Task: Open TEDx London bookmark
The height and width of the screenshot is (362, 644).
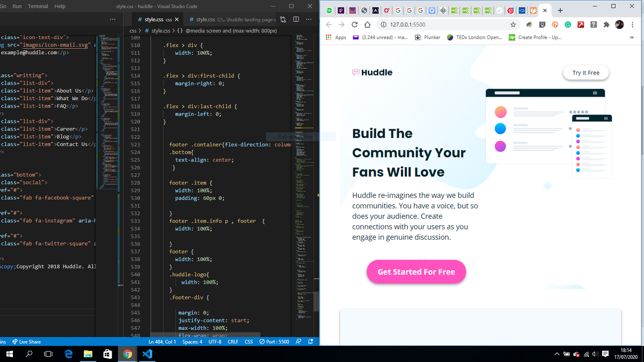Action: coord(475,38)
